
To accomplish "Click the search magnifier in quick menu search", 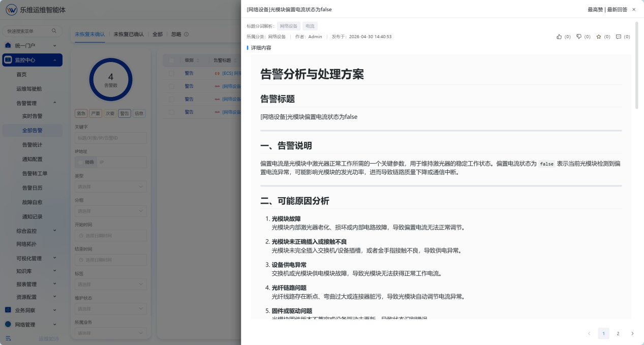I will click(54, 31).
